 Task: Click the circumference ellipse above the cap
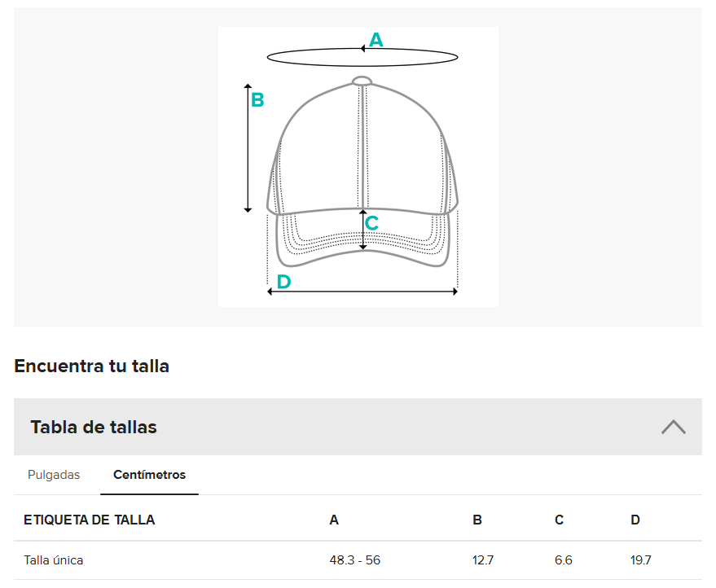coord(362,57)
